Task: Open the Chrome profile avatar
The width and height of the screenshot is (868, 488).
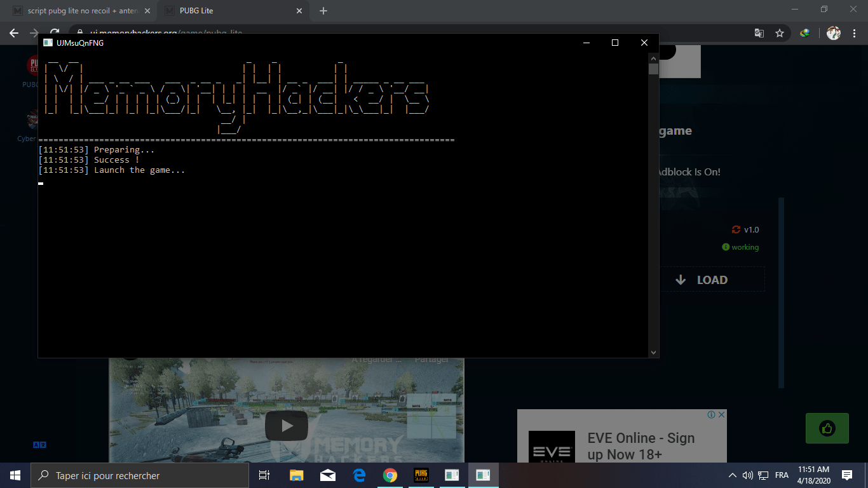Action: click(834, 33)
